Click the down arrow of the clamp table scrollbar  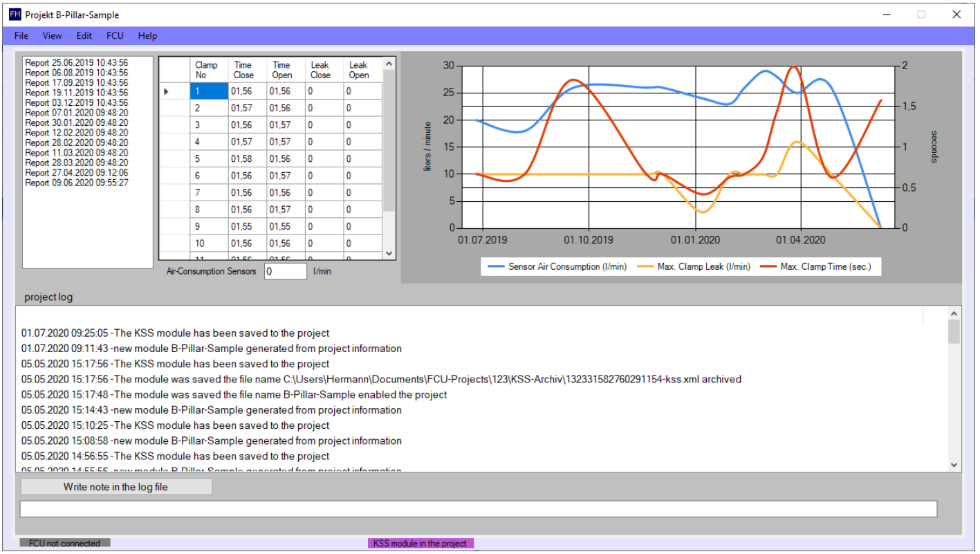tap(389, 254)
